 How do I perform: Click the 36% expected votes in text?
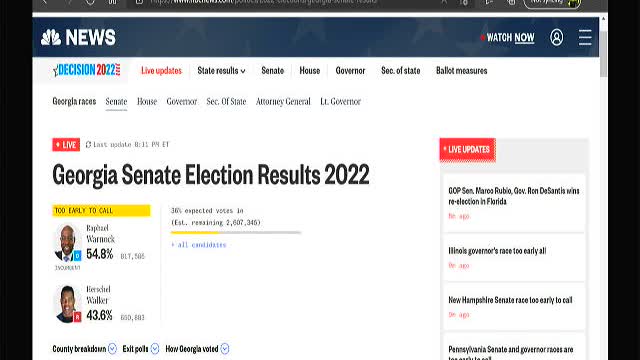click(207, 211)
